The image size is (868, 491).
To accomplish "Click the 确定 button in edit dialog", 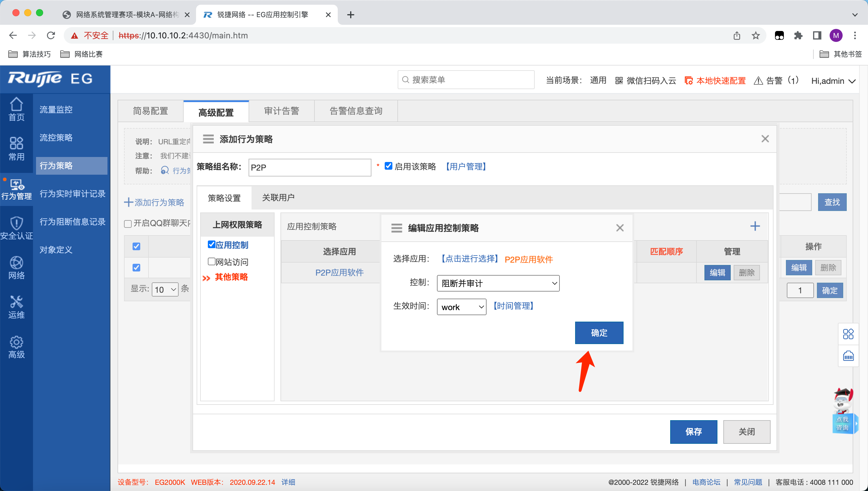I will point(599,333).
